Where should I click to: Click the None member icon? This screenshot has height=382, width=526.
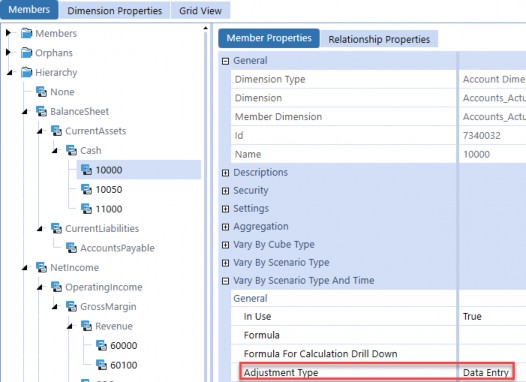tap(41, 92)
